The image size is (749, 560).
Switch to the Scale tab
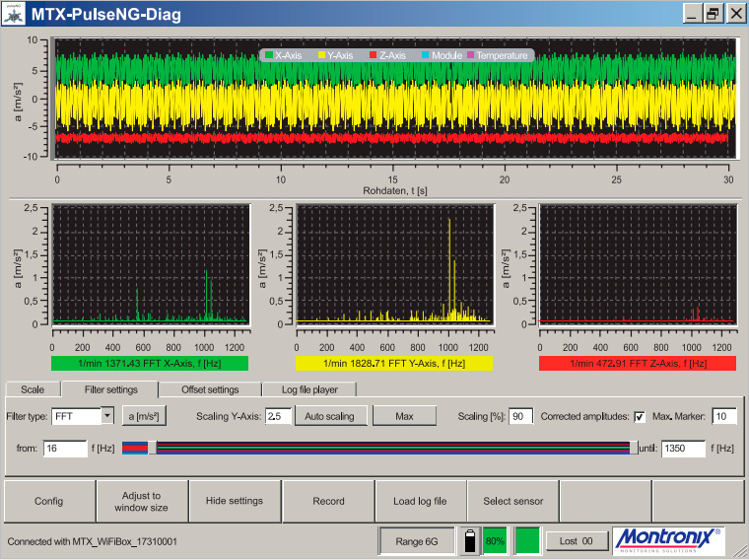(x=33, y=389)
